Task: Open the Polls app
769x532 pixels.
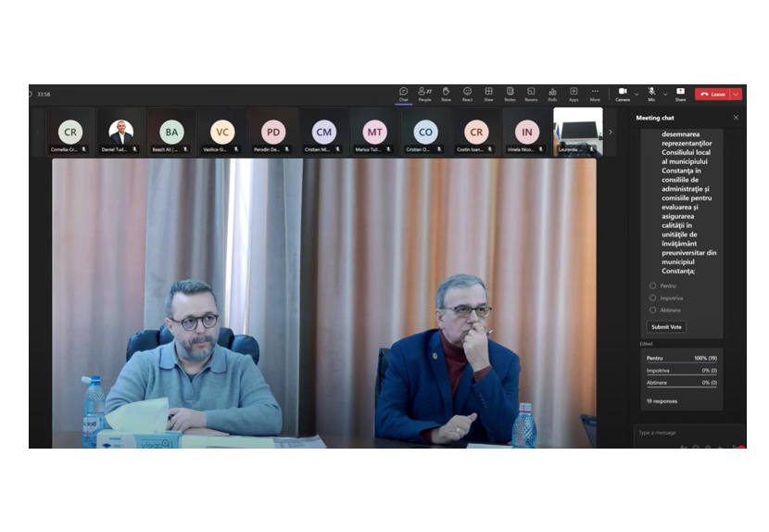Action: (x=552, y=95)
